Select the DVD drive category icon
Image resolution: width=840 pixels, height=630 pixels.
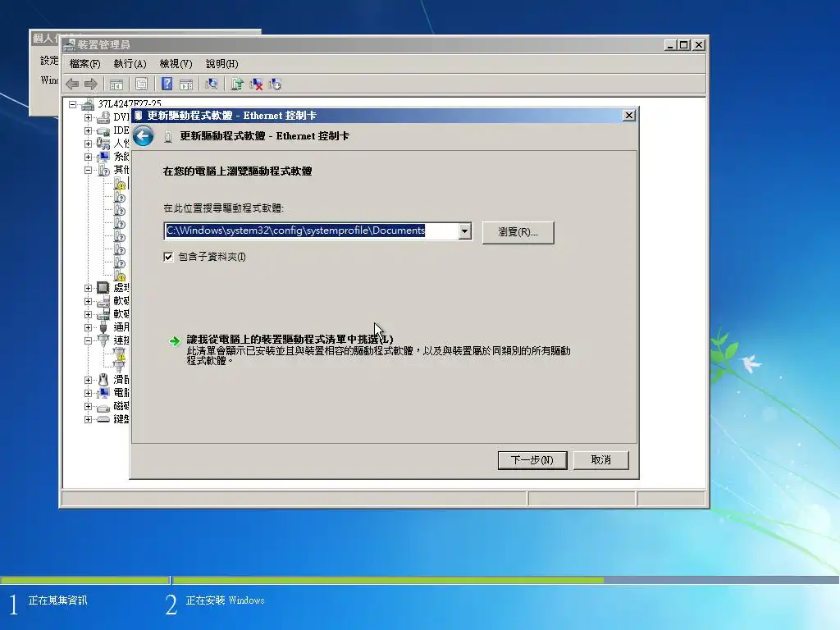(x=103, y=117)
